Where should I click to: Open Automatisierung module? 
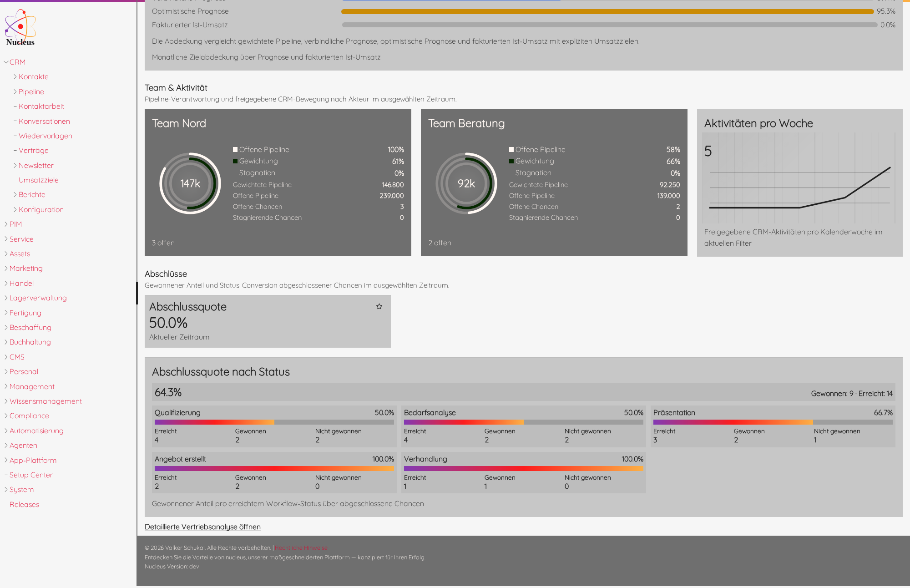[x=36, y=431]
